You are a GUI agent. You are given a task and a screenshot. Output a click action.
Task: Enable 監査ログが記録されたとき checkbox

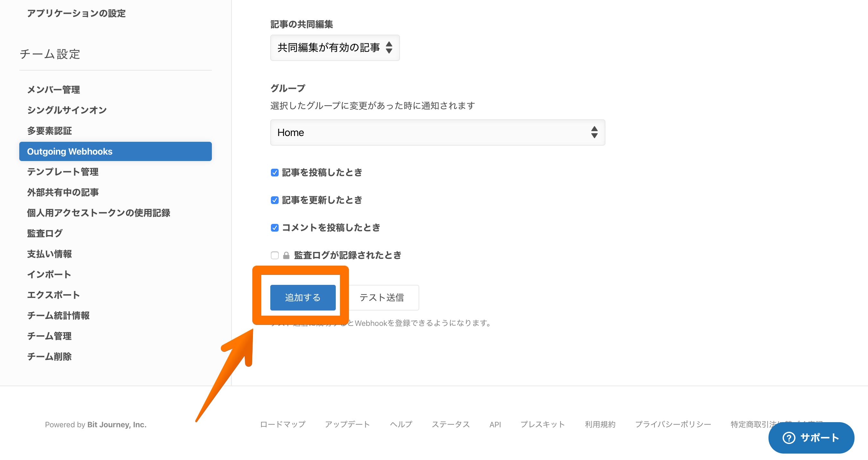click(274, 255)
